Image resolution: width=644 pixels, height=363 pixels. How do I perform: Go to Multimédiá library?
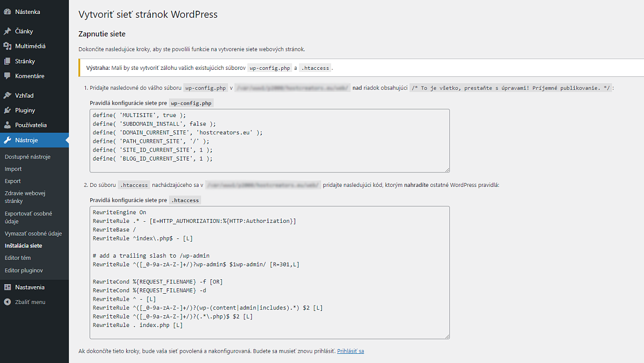34,46
